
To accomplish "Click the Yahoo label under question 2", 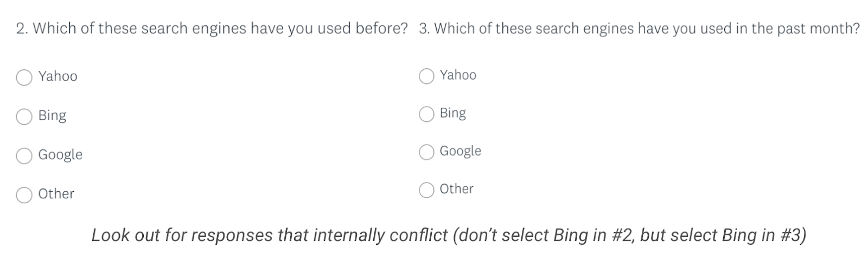I will pyautogui.click(x=58, y=76).
